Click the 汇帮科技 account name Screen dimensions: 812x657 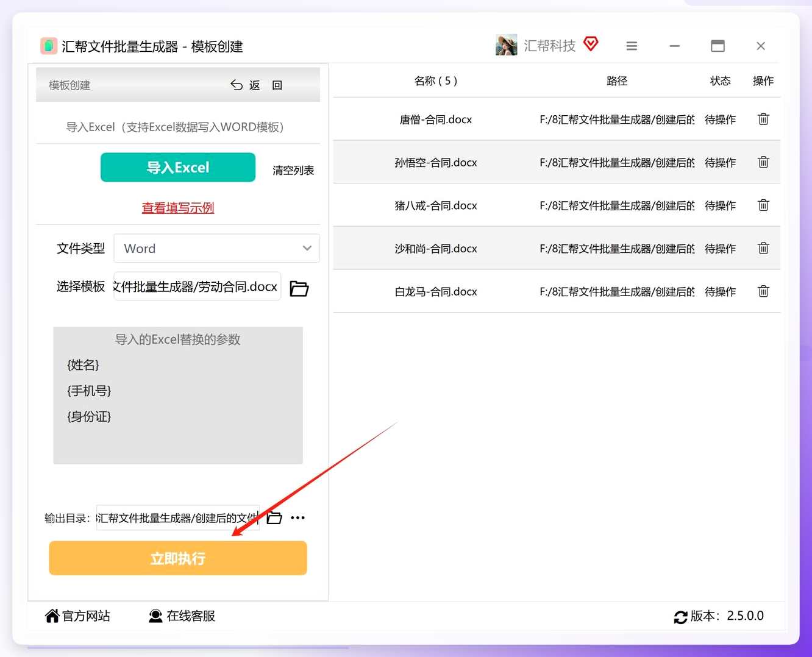pos(549,46)
